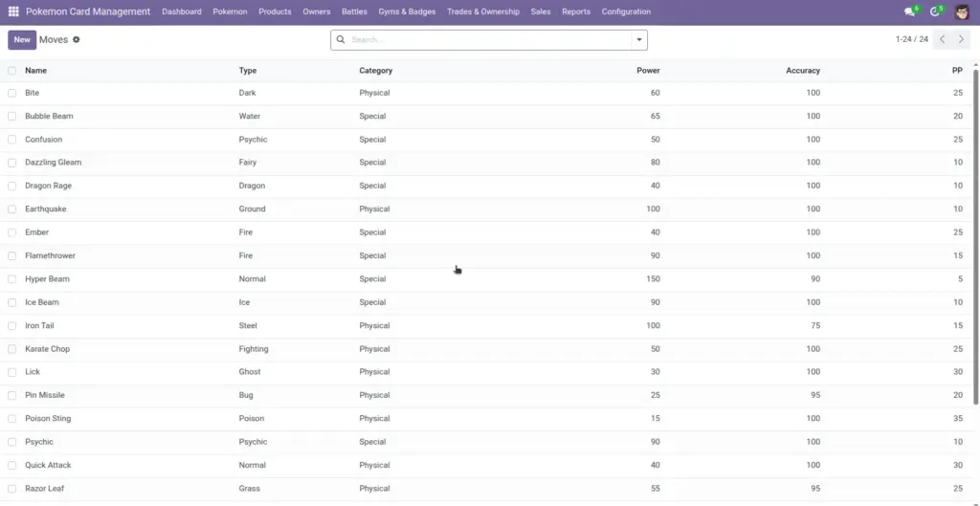Viewport: 980px width, 506px height.
Task: Open the apps grid home menu icon
Action: [x=13, y=11]
